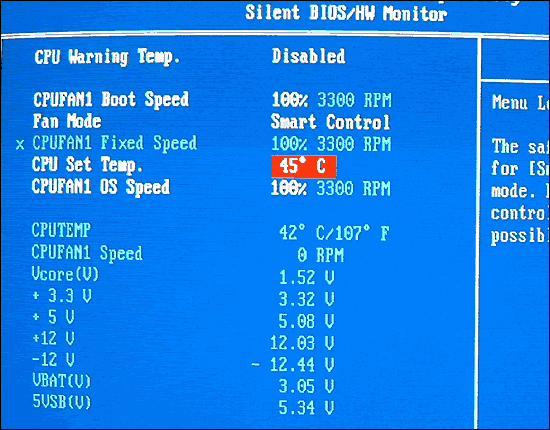Image resolution: width=550 pixels, height=430 pixels.
Task: Select the CPUFAN1 Boot Speed option
Action: point(111,99)
